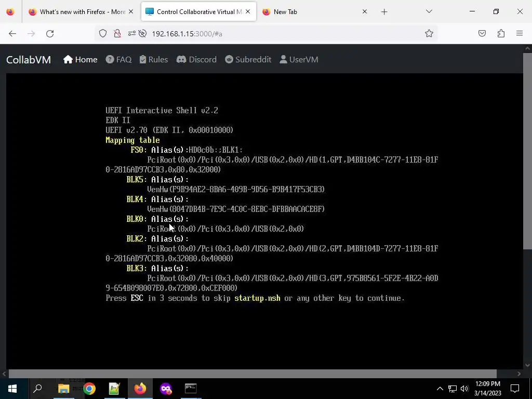The width and height of the screenshot is (532, 399).
Task: Click the page's horizontal scrollbar thumb
Action: coord(252,374)
